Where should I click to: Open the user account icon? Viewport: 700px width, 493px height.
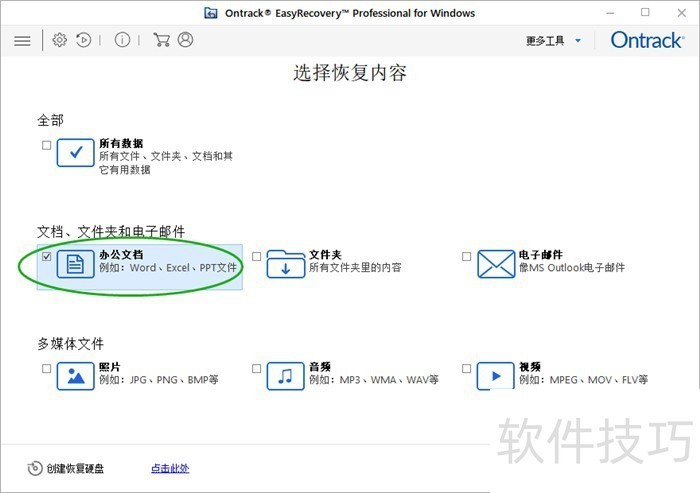[x=185, y=40]
